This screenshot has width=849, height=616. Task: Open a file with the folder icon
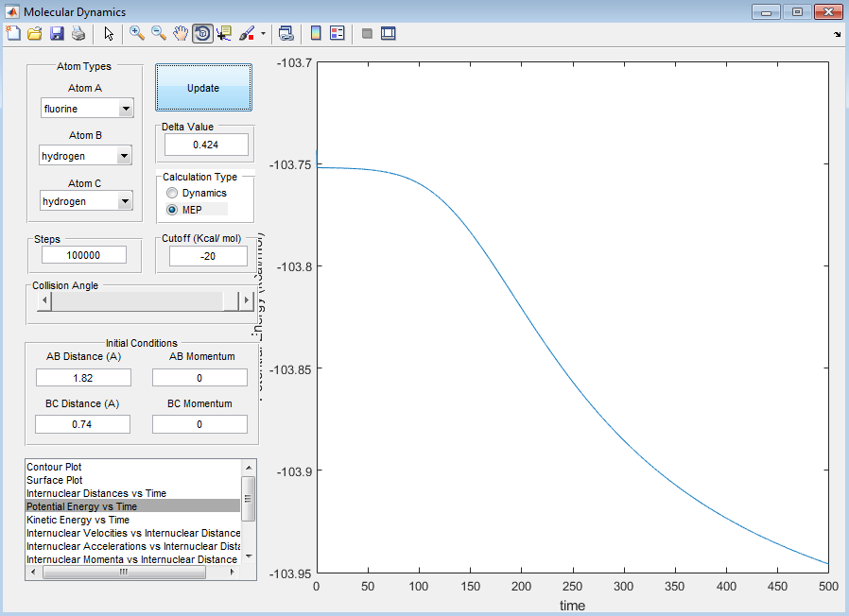35,34
